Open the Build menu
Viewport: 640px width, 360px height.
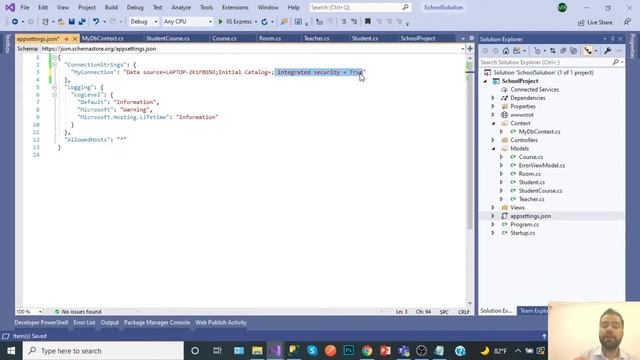[x=111, y=7]
